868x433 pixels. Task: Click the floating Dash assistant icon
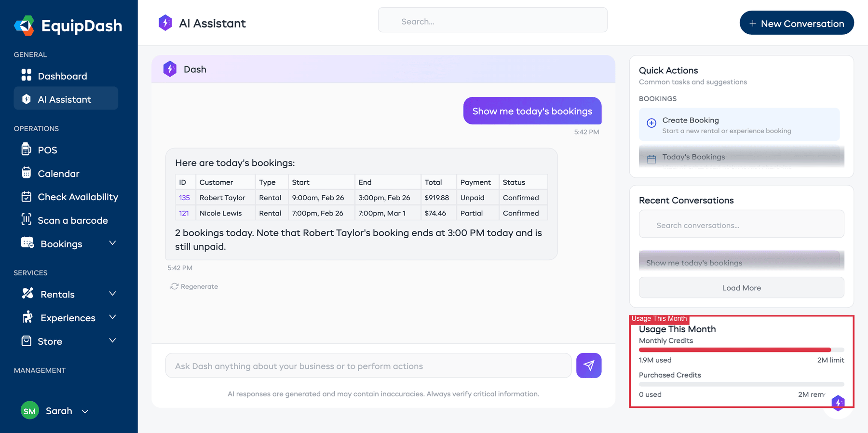coord(838,403)
